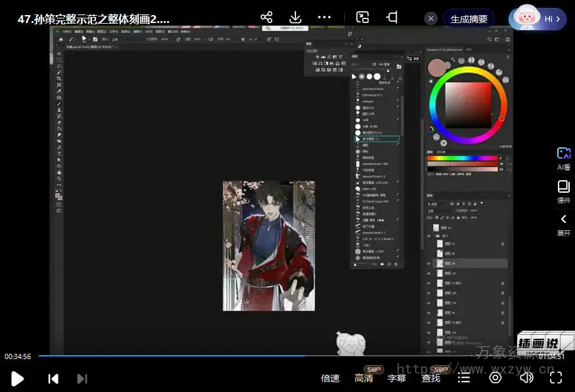Enable picture-in-picture mini window mode

click(x=362, y=18)
